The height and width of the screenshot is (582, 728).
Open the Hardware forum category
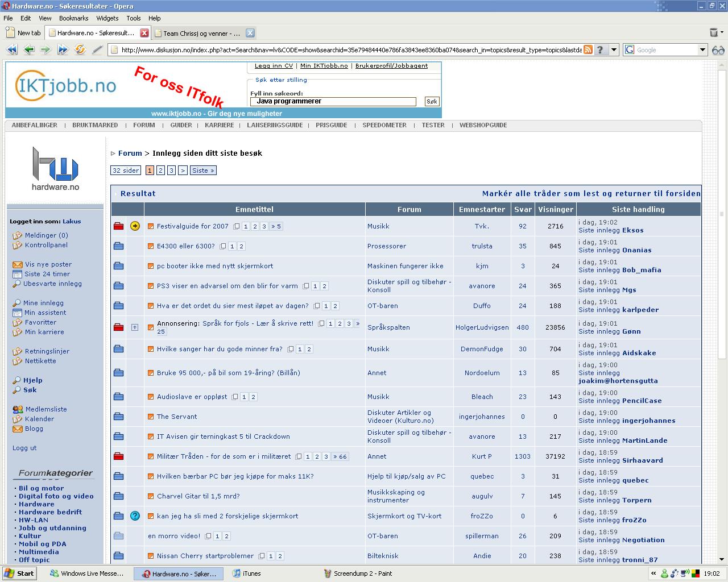coord(36,504)
